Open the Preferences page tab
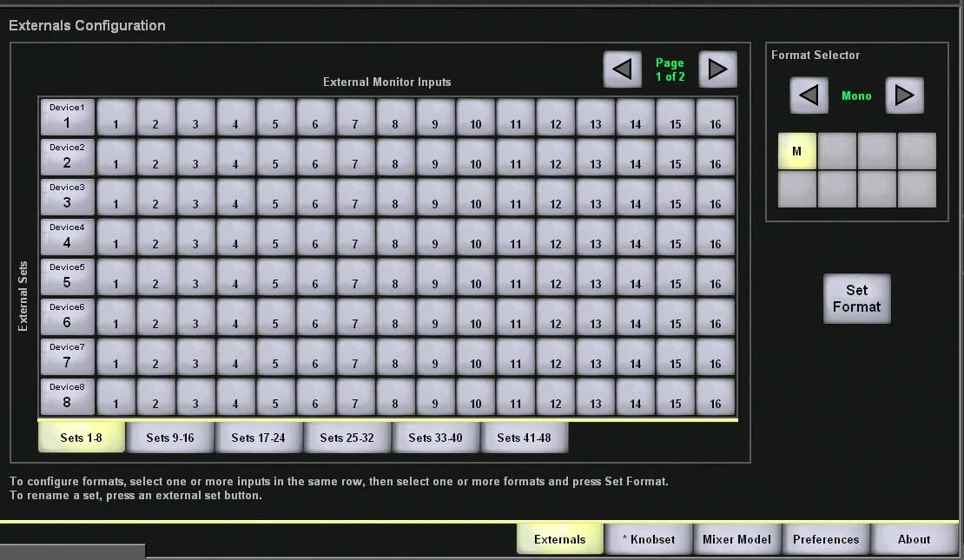Image resolution: width=964 pixels, height=560 pixels. tap(826, 539)
